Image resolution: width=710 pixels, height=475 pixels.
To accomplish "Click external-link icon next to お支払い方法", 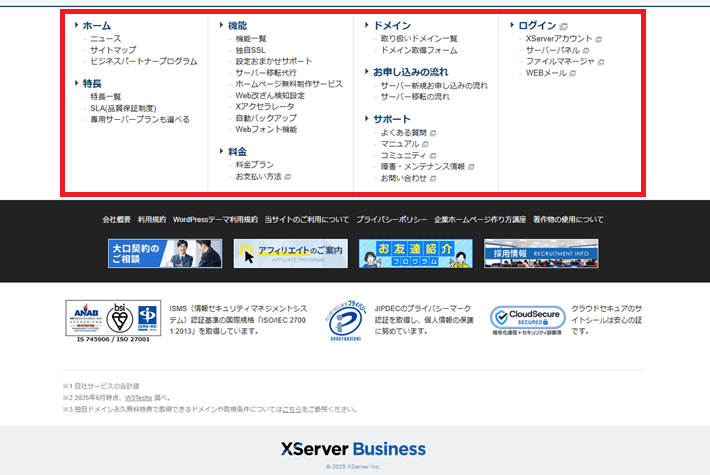I will 288,177.
